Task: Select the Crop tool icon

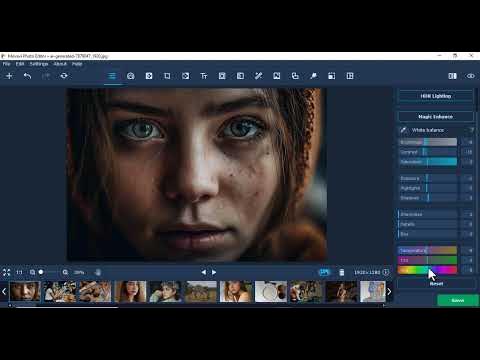Action: coord(167,76)
